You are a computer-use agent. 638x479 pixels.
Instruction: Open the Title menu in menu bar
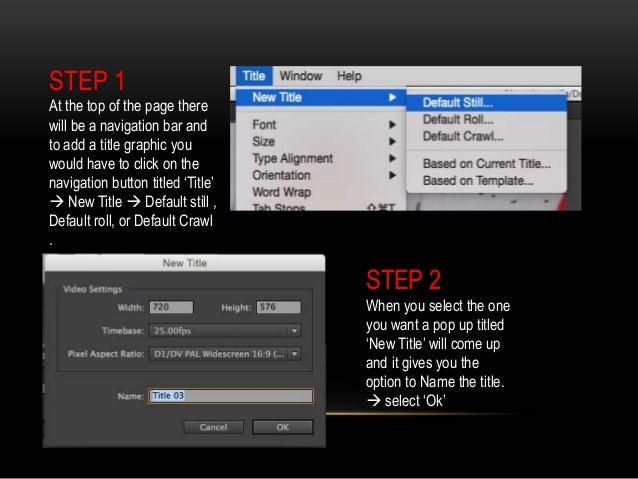(x=254, y=76)
